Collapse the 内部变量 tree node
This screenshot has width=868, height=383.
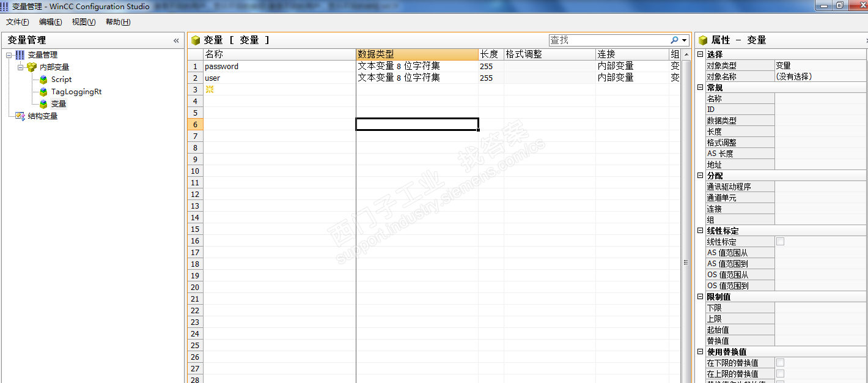tap(20, 67)
